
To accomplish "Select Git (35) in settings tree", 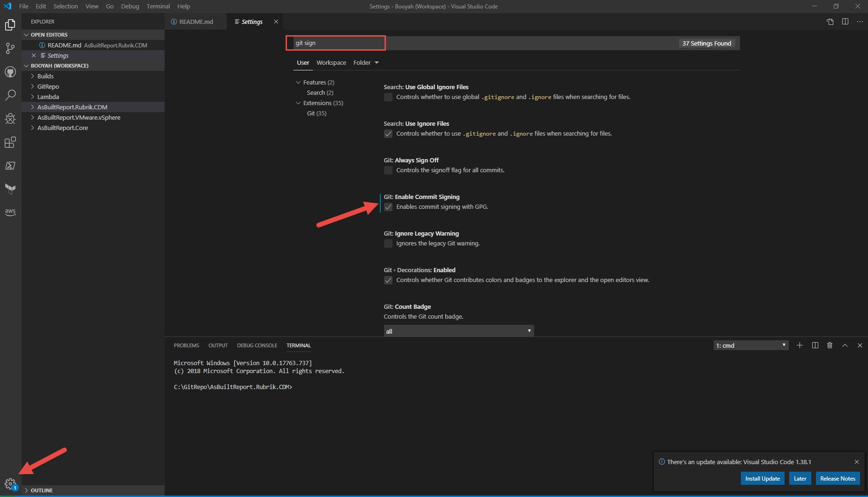I will [x=317, y=113].
